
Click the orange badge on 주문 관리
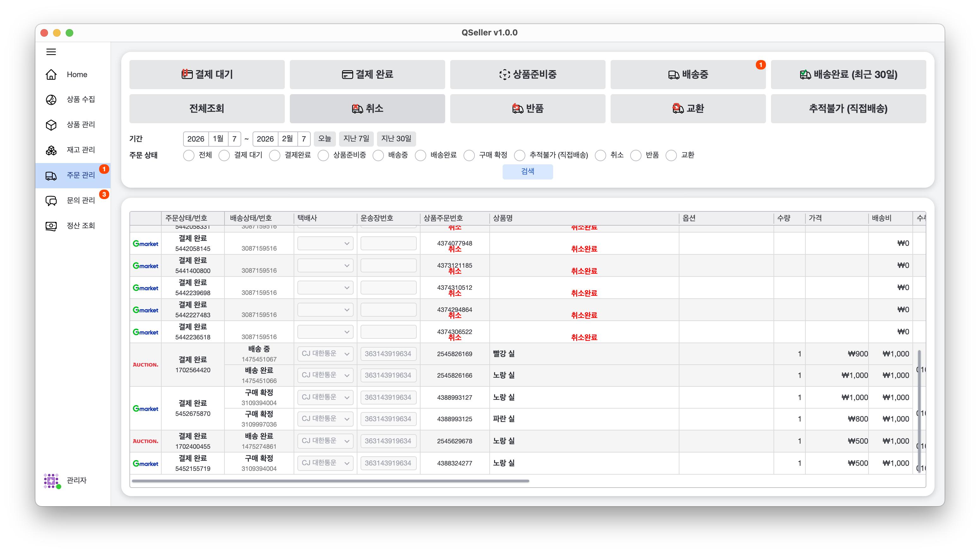[x=104, y=169]
